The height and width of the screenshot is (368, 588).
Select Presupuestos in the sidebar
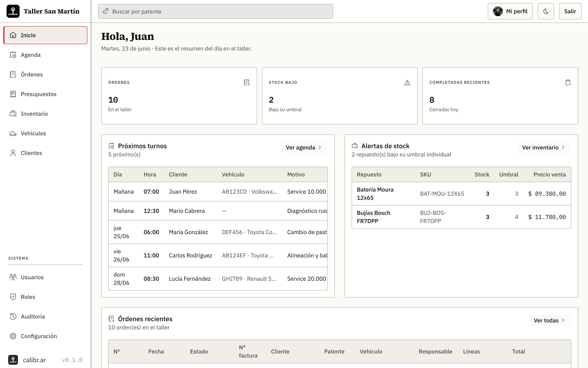[x=45, y=94]
